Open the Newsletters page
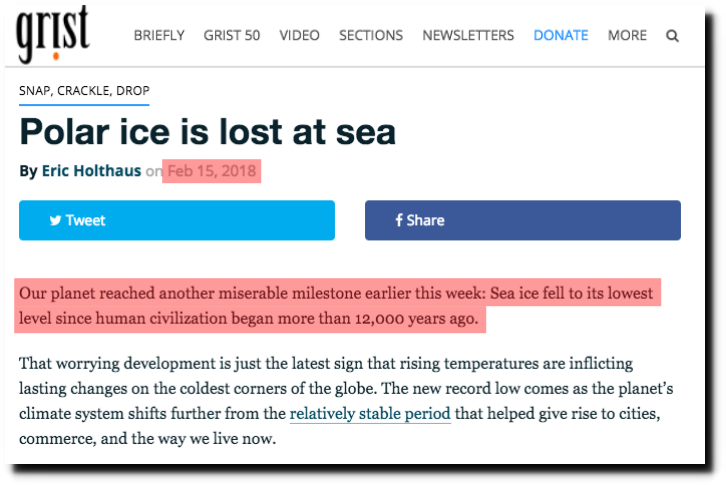This screenshot has width=726, height=485. (x=468, y=35)
